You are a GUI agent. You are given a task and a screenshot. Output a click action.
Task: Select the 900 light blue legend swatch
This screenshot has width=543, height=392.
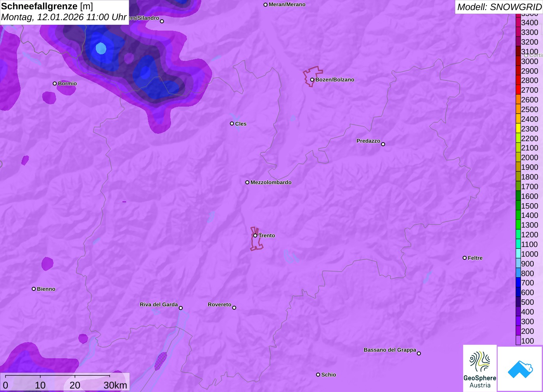(518, 263)
